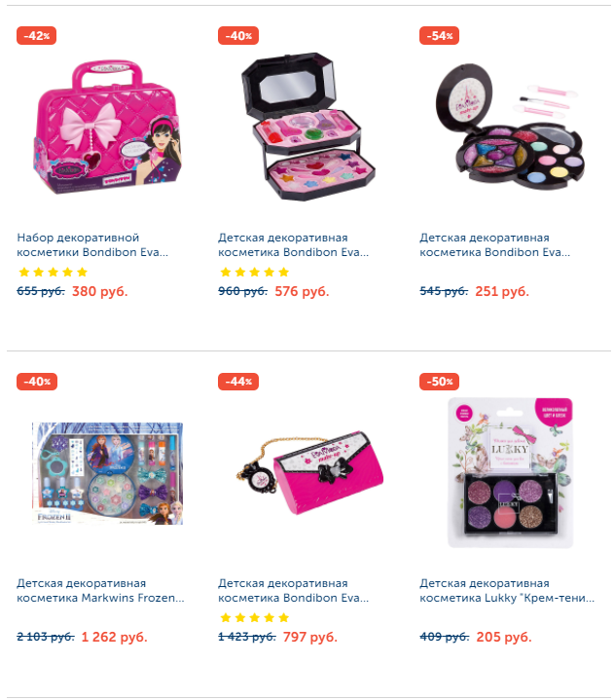Click the 1 262 руб. sale price
Viewport: 614px width, 700px height.
[x=114, y=637]
